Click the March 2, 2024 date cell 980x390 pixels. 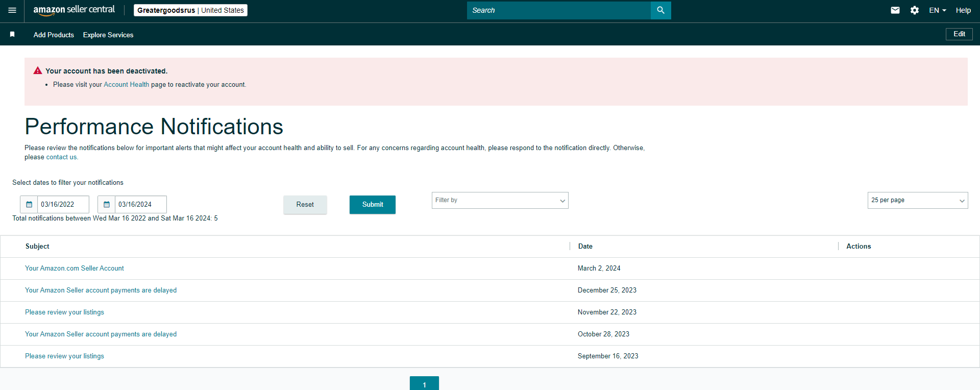pyautogui.click(x=599, y=268)
